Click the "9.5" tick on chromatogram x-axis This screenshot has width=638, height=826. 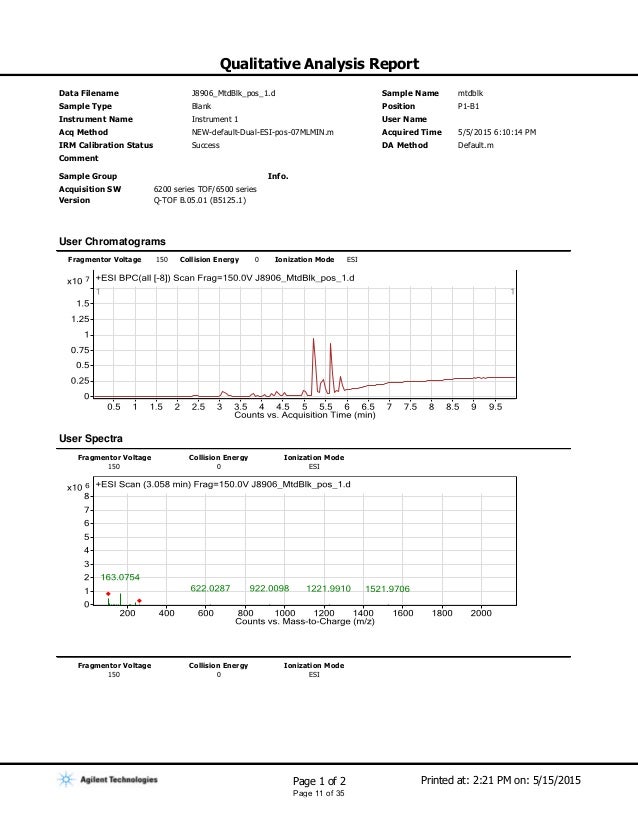point(495,406)
